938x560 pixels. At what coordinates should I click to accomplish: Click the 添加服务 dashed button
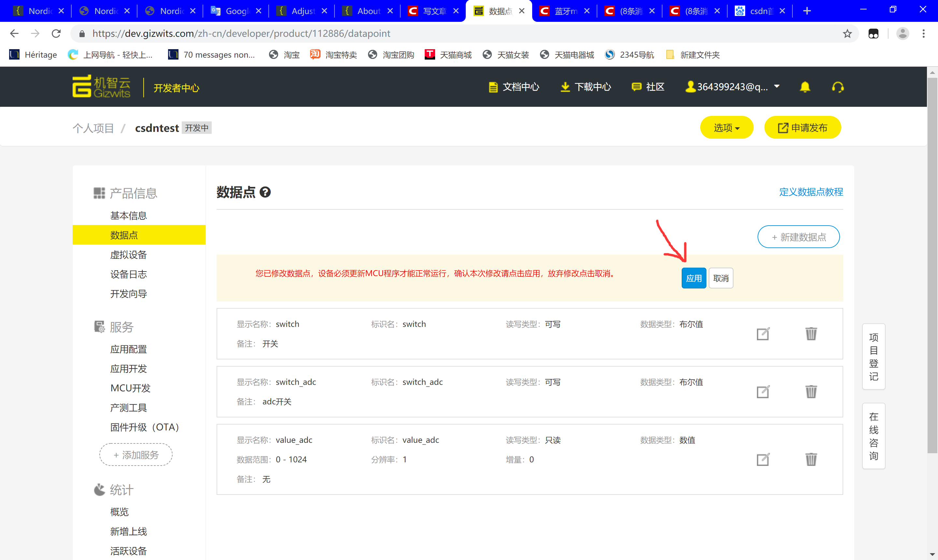(x=135, y=455)
